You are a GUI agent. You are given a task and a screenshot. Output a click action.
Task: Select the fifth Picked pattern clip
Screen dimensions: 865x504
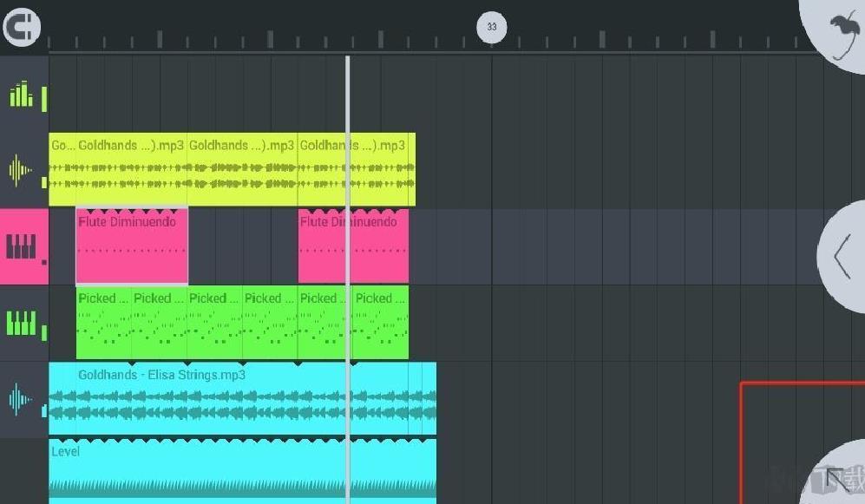[x=325, y=322]
